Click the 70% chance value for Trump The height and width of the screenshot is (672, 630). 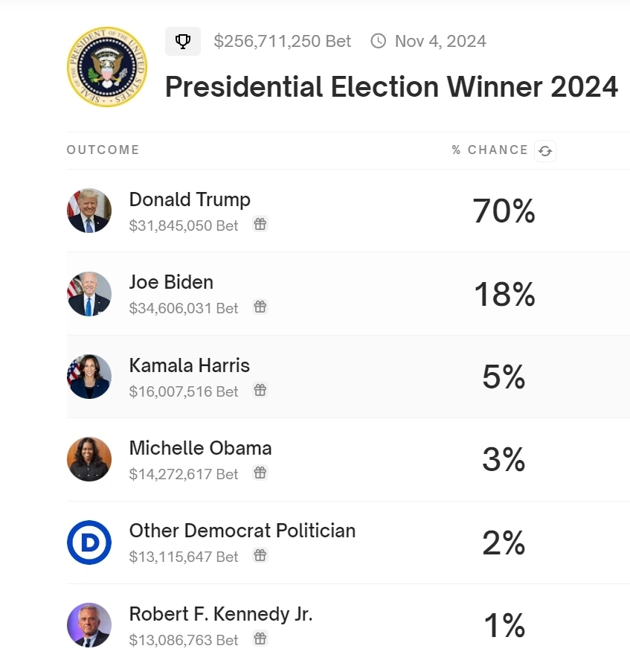click(504, 211)
